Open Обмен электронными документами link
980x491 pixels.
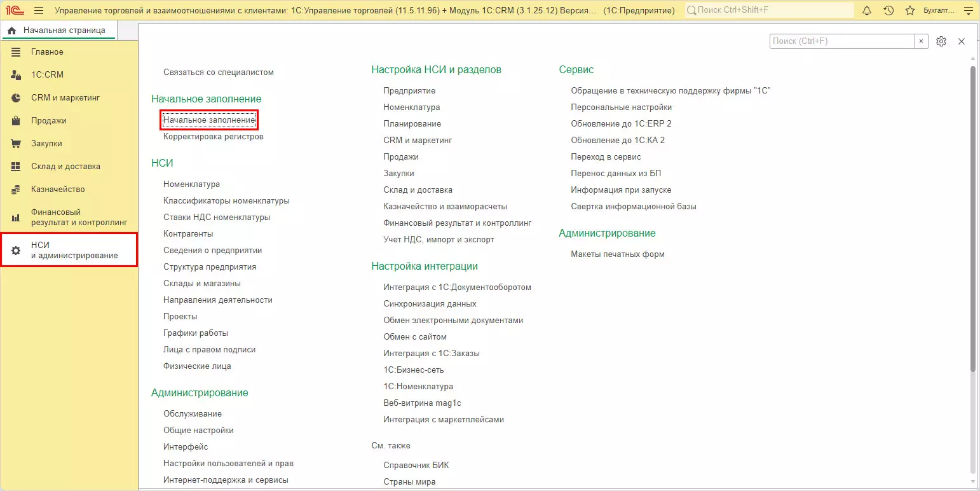click(x=454, y=321)
